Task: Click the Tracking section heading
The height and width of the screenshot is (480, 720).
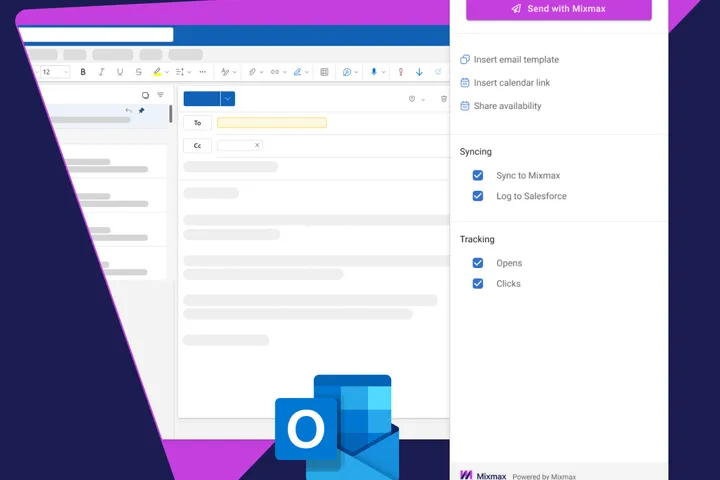Action: (x=477, y=239)
